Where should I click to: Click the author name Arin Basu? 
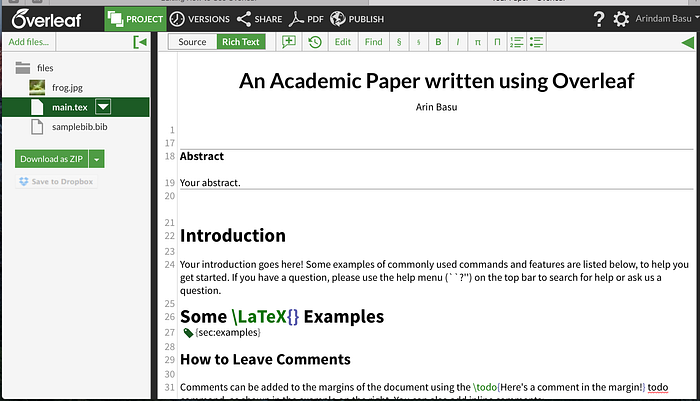pos(436,107)
